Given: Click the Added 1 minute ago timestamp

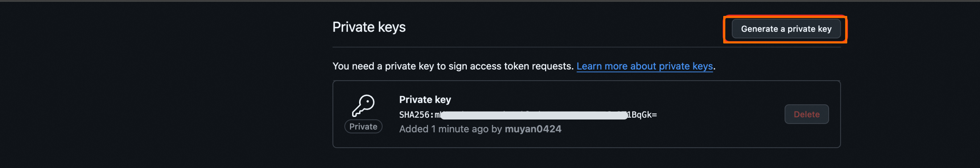Looking at the screenshot, I should tap(444, 129).
